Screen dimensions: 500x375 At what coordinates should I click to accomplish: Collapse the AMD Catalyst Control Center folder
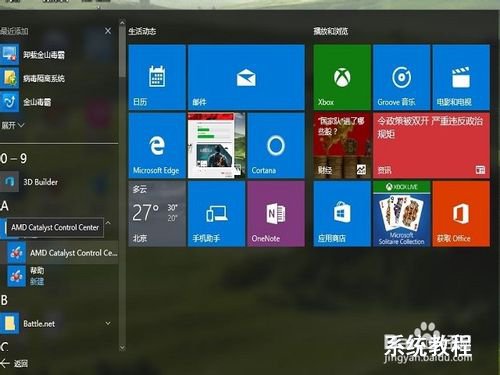click(x=108, y=223)
